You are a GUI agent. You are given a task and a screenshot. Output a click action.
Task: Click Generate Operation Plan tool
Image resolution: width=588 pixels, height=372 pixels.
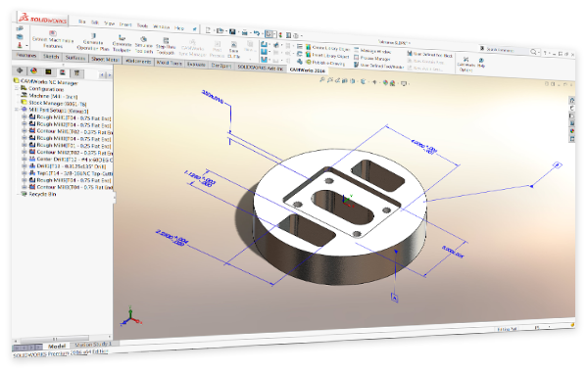tap(93, 42)
